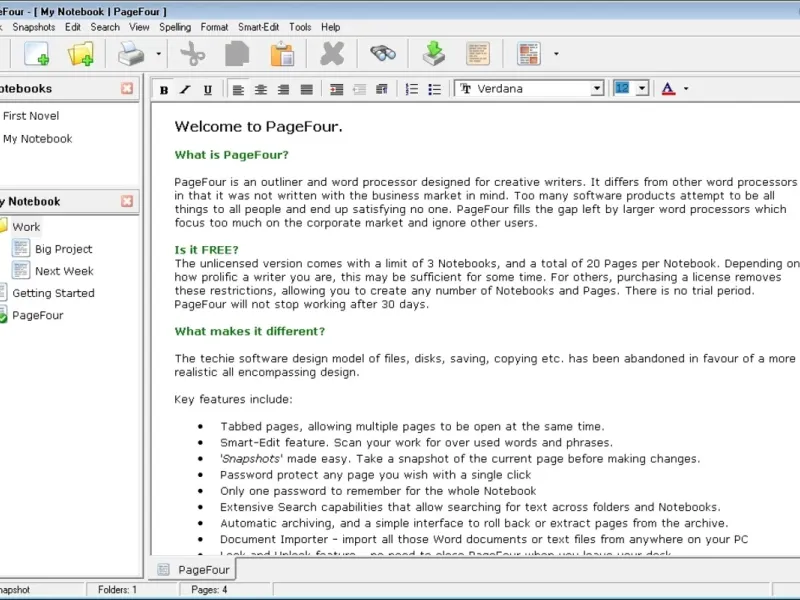Close the Notebooks panel

coord(127,88)
